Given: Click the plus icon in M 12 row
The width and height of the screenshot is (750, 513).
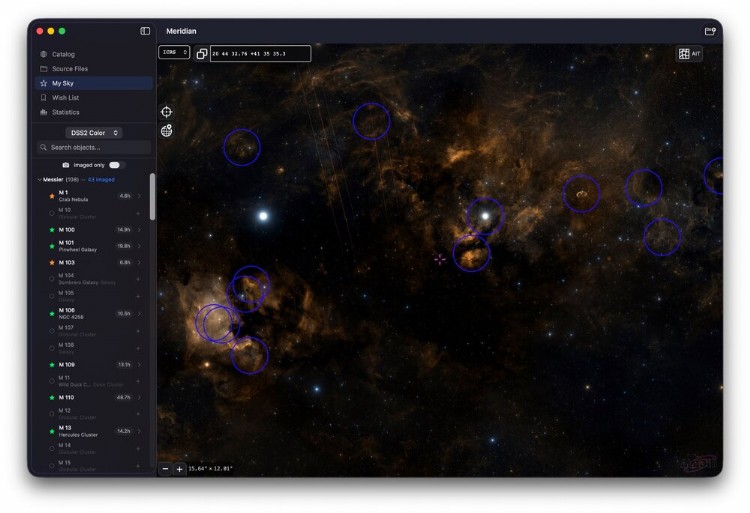Looking at the screenshot, I should click(138, 414).
